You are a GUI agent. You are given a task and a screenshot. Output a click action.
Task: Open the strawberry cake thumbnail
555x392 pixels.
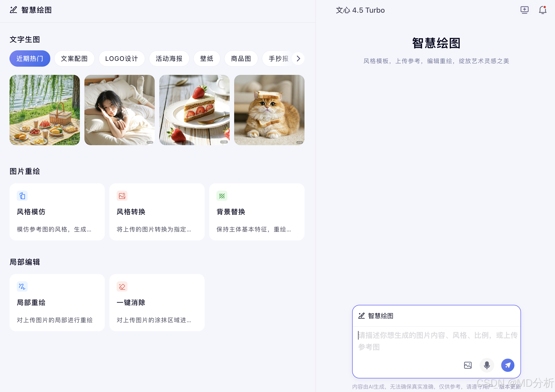[x=194, y=110]
